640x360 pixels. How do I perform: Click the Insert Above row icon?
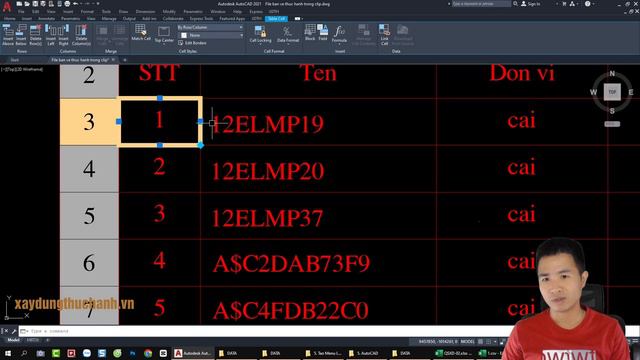[8, 35]
